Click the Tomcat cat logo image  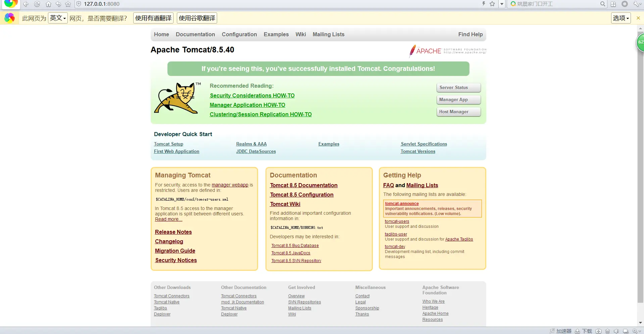[x=177, y=98]
